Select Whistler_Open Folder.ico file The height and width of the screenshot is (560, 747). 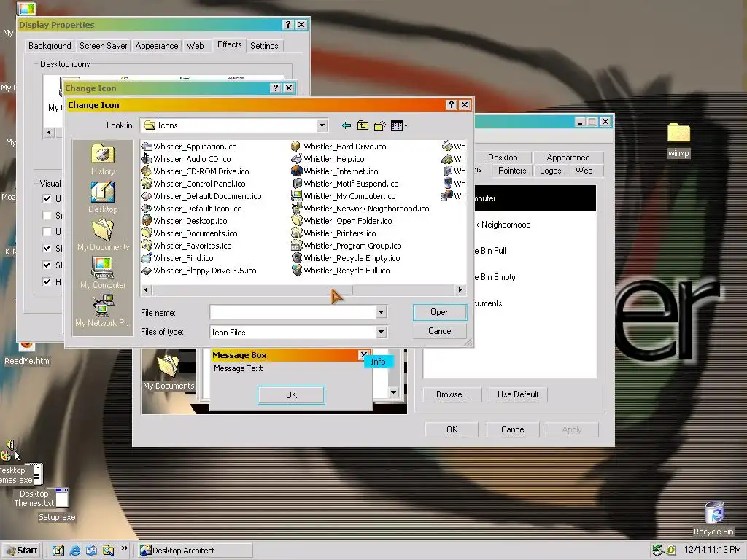(x=342, y=221)
